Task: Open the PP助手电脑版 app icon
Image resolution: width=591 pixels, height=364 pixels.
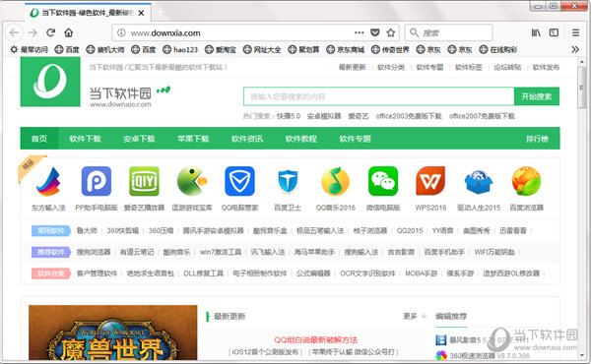Action: pyautogui.click(x=97, y=181)
